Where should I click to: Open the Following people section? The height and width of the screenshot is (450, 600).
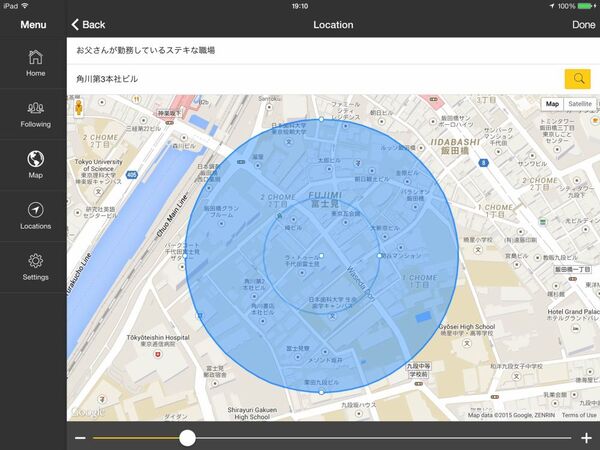[35, 114]
